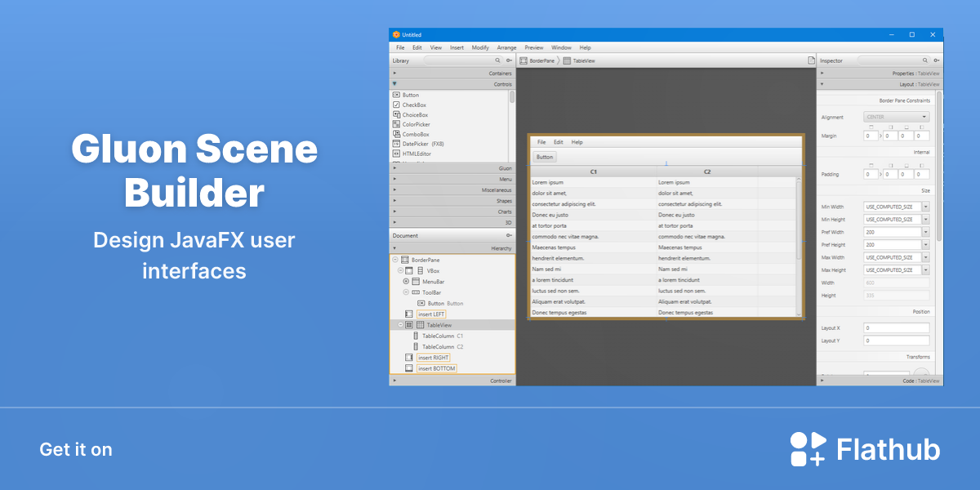This screenshot has height=490, width=980.
Task: Select the insert RIGHT placeholder in Hierarchy
Action: tap(434, 358)
